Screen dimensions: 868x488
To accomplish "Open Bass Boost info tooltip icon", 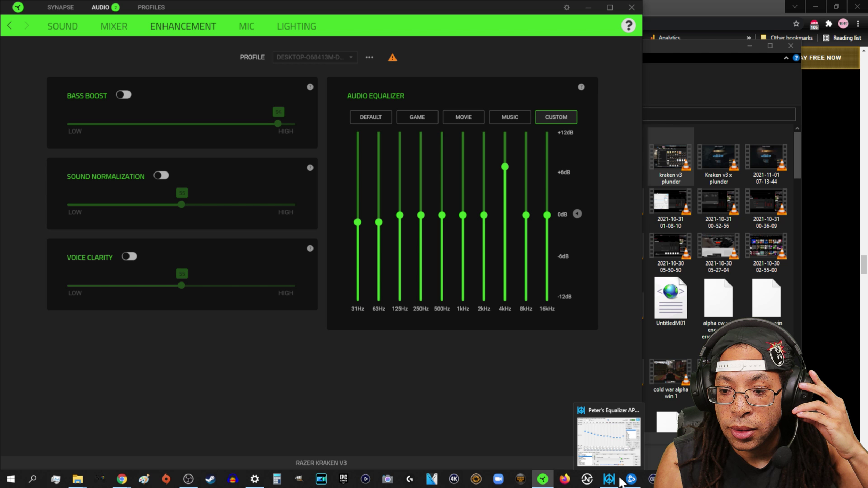I will click(310, 87).
